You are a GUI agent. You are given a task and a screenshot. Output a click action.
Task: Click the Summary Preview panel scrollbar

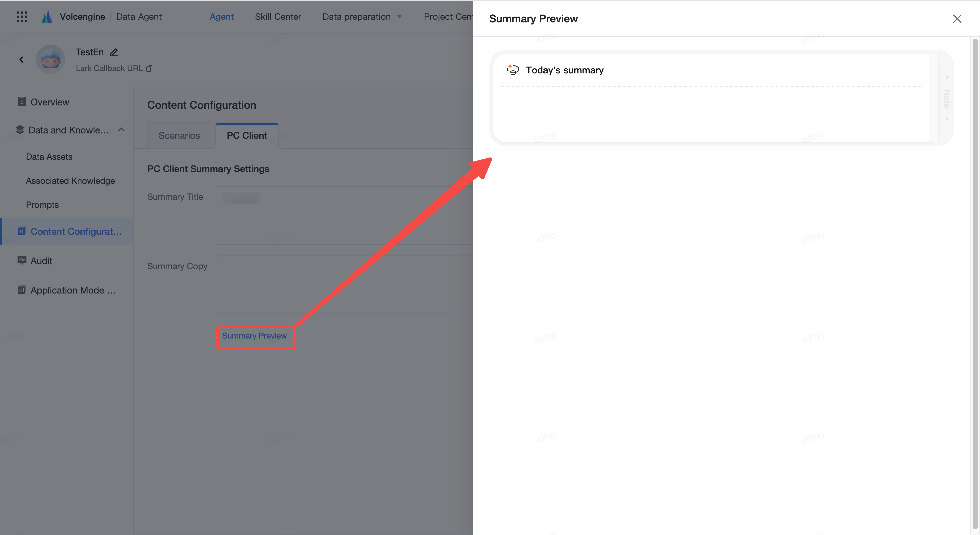975,284
